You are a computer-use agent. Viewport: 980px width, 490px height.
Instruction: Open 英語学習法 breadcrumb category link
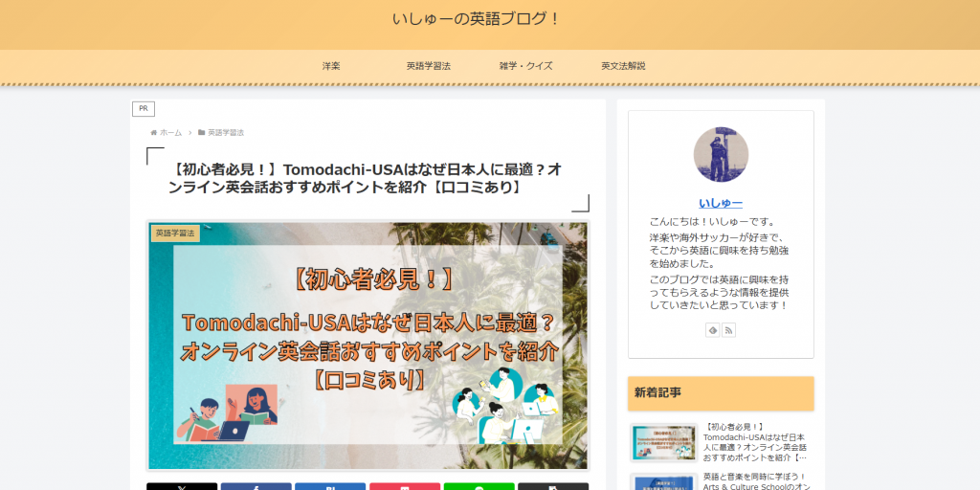pos(226,132)
